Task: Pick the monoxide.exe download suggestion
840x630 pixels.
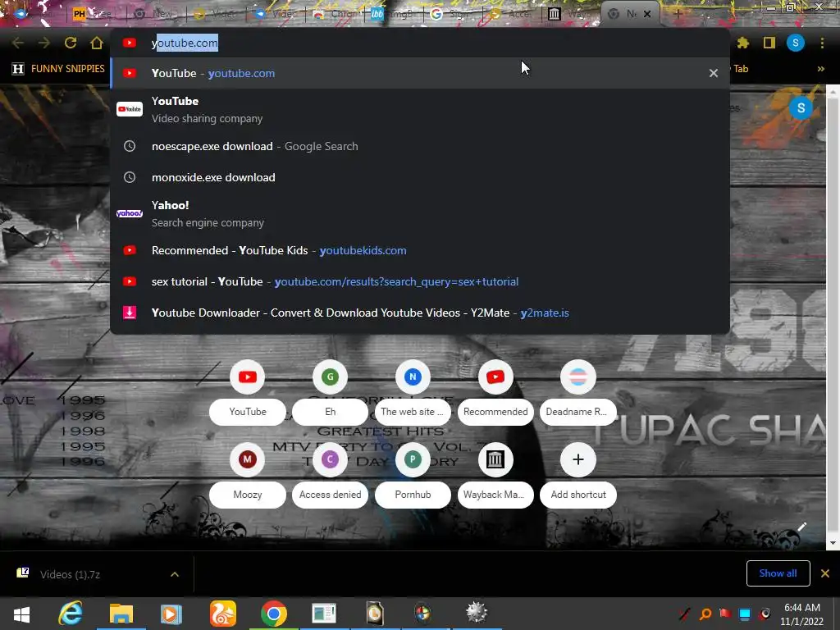Action: tap(419, 177)
